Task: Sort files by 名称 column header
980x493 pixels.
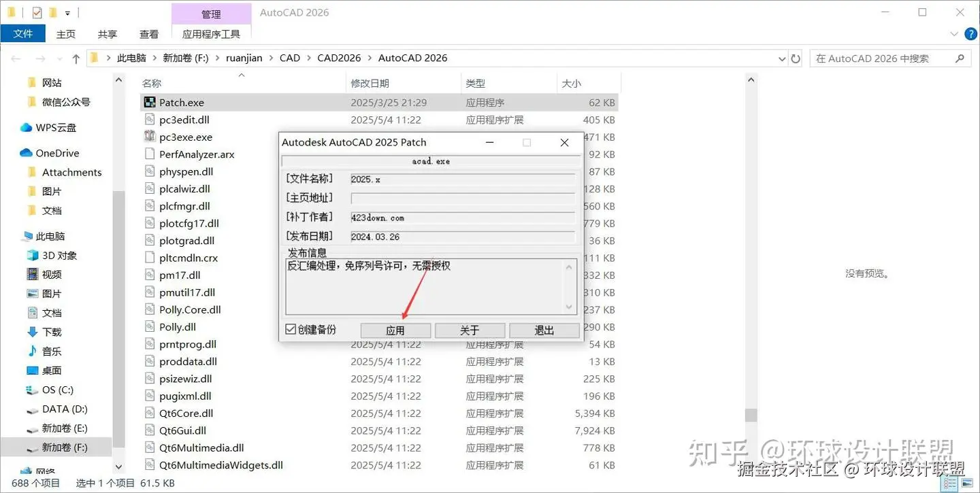Action: (242, 83)
